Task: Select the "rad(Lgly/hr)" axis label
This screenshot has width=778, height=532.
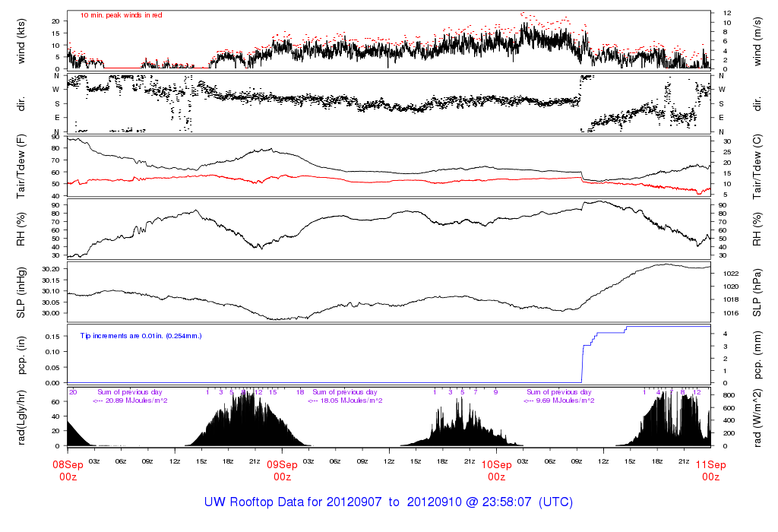Action: pos(21,418)
